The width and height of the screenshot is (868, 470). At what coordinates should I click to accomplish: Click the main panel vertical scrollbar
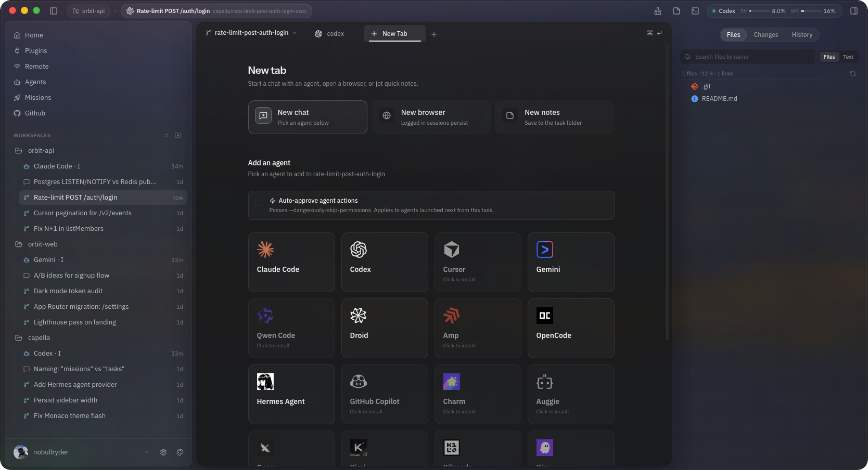point(667,192)
